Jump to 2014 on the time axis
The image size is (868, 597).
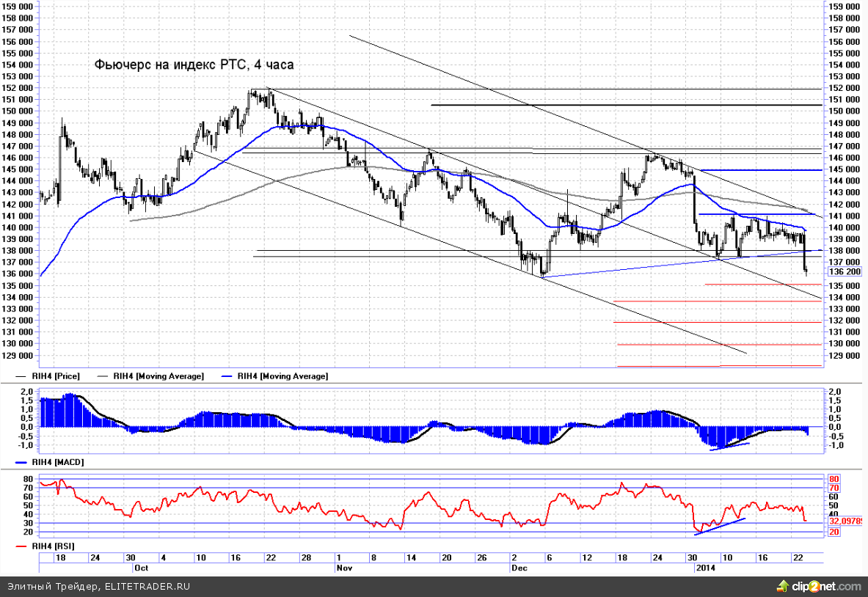click(705, 568)
